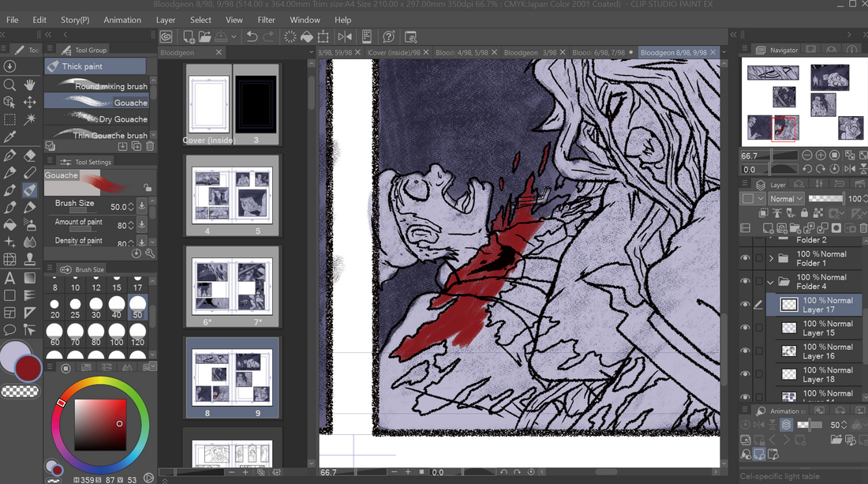Select the rectangular Selection tool
This screenshot has height=484, width=868.
pyautogui.click(x=9, y=119)
